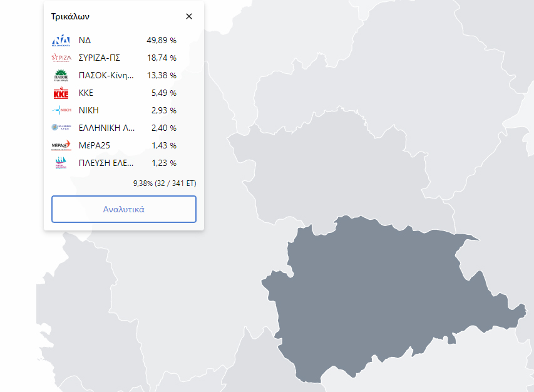Click the ΣΥΡΙΖΑ party logo
Image resolution: width=534 pixels, height=392 pixels.
pos(61,58)
